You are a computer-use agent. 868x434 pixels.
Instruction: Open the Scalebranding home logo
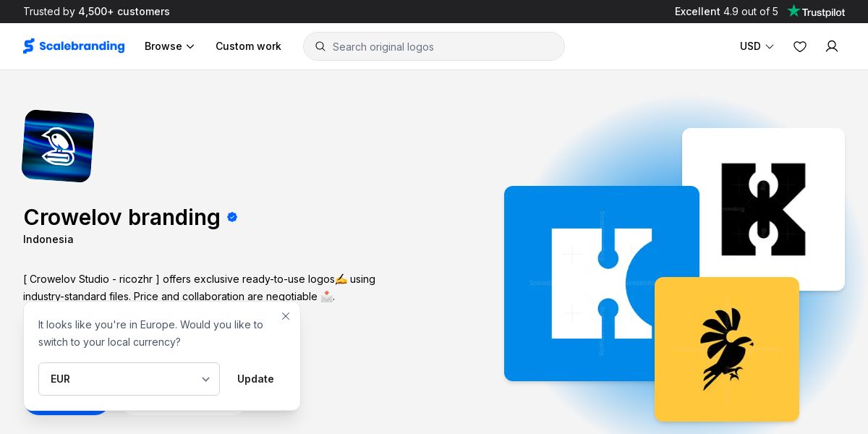[74, 46]
